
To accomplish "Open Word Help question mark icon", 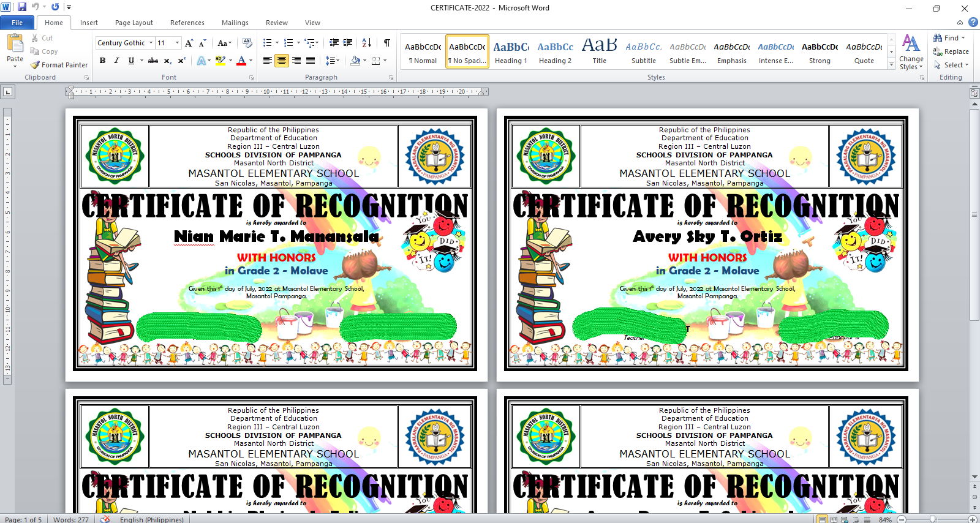I will point(973,23).
